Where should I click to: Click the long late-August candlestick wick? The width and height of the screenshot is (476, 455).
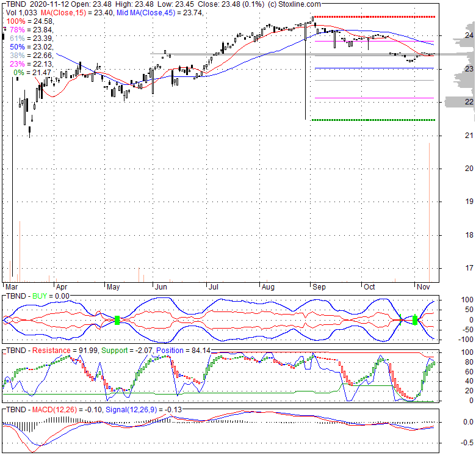tap(305, 80)
